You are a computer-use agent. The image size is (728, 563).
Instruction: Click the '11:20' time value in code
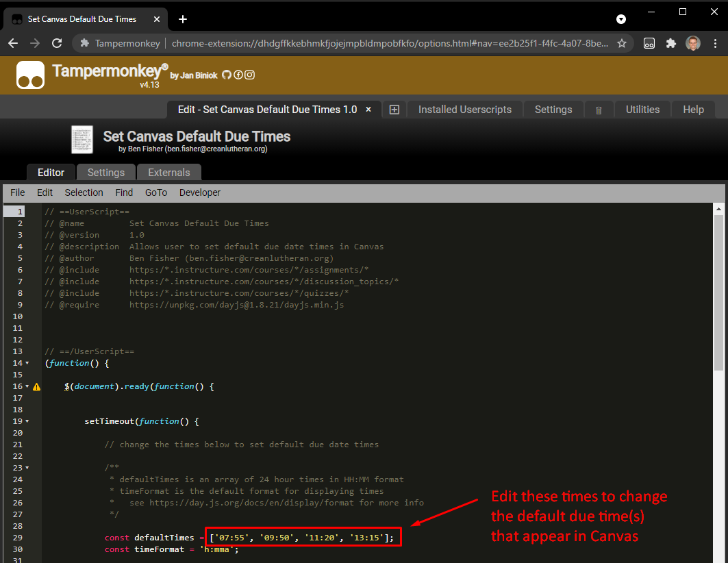click(322, 538)
